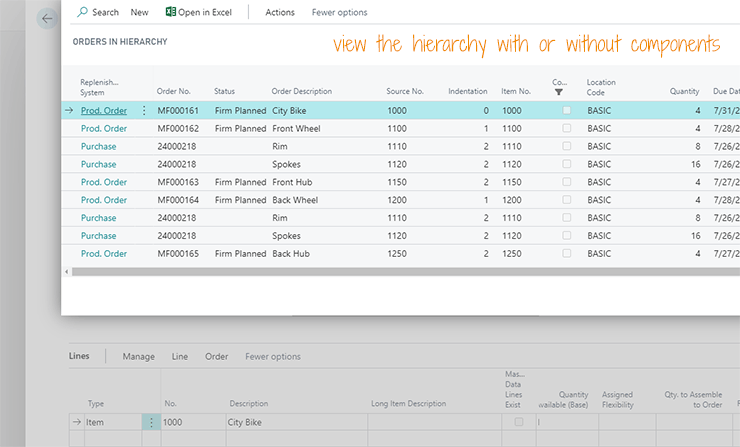
Task: Click BASIC location of City Bike row
Action: (599, 110)
